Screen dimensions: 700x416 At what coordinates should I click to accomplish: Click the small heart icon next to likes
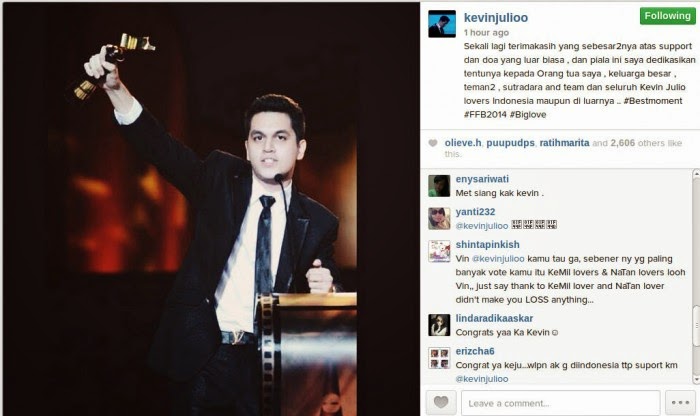click(433, 143)
